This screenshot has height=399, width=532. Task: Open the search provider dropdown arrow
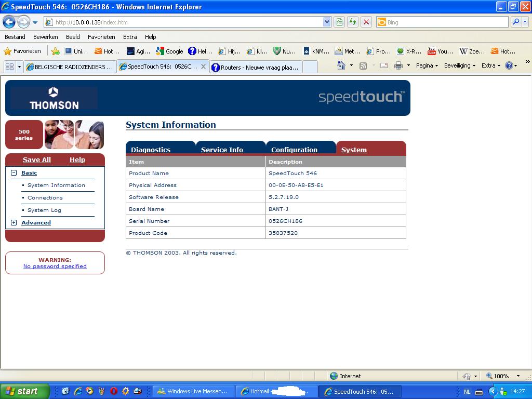pyautogui.click(x=525, y=22)
